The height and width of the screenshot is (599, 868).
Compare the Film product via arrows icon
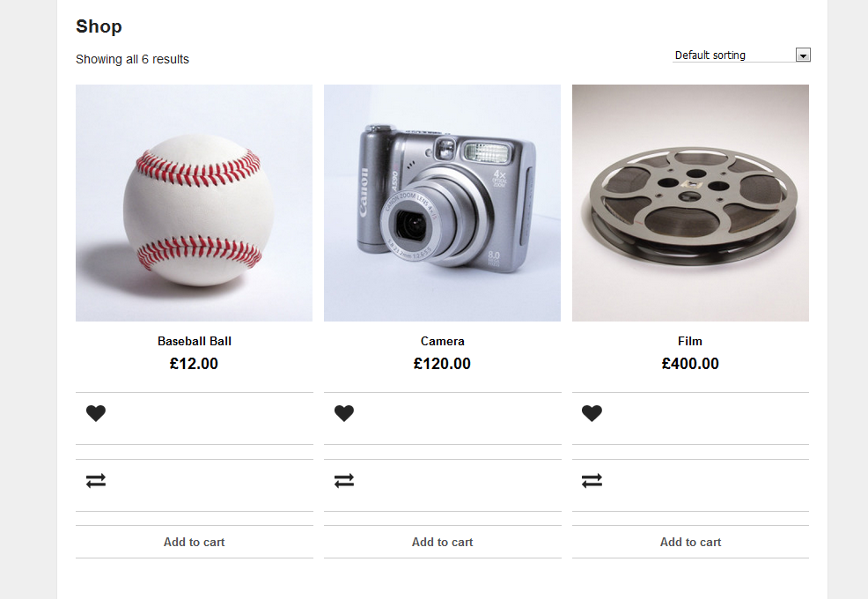click(592, 481)
